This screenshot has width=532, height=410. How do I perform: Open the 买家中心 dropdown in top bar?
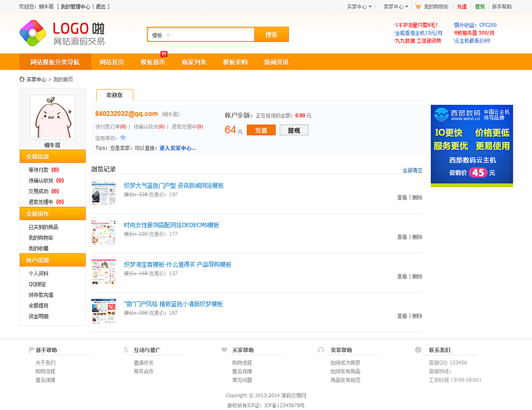tap(359, 7)
